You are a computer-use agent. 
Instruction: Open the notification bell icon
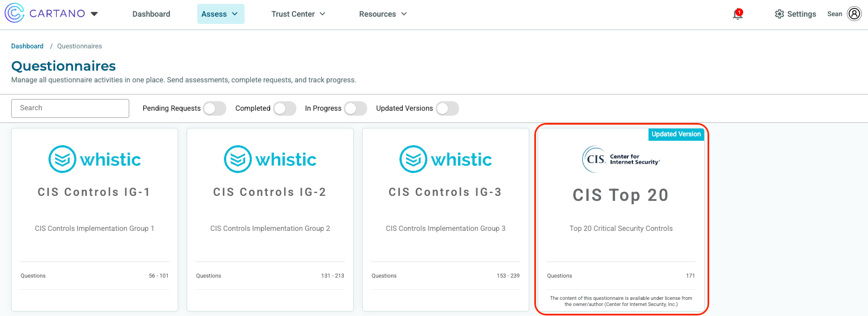click(x=738, y=14)
